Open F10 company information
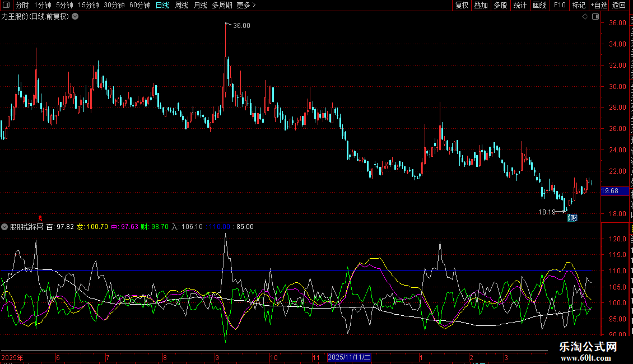633x364 pixels. coord(559,5)
